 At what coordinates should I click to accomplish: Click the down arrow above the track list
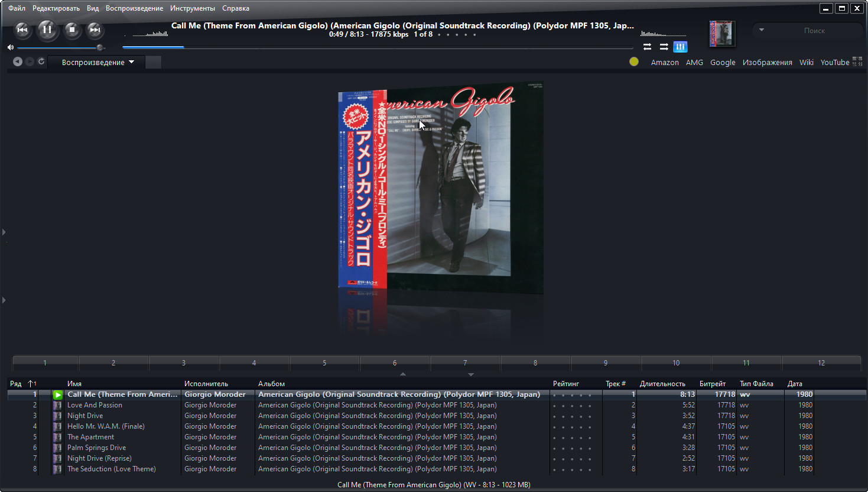471,374
